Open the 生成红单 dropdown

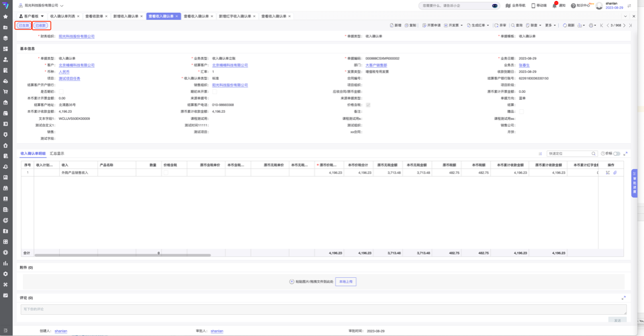477,26
